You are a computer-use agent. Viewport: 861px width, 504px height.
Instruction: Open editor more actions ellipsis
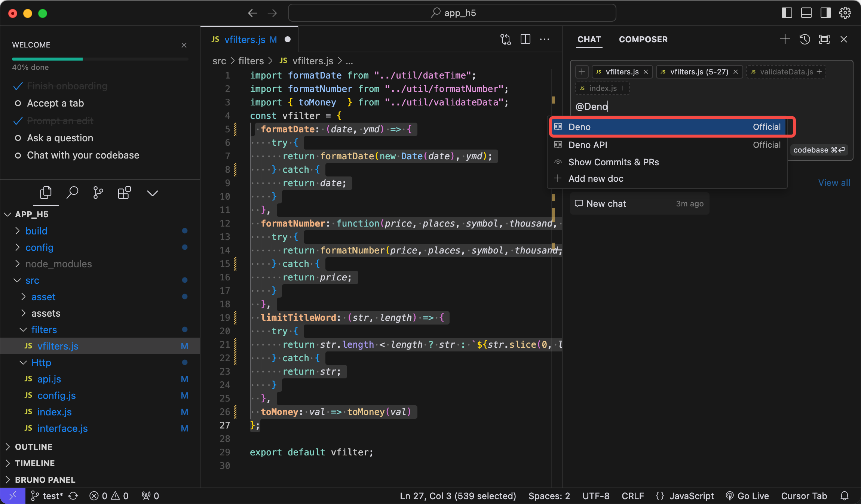tap(545, 39)
